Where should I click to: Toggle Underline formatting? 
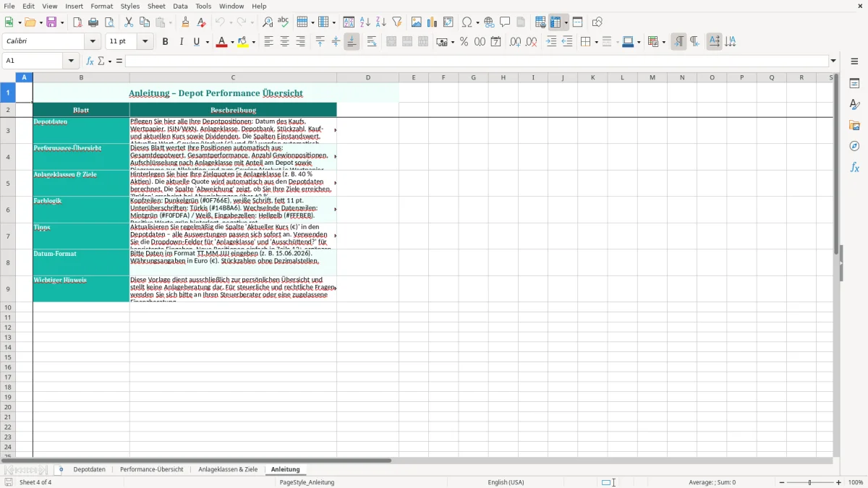tap(196, 42)
